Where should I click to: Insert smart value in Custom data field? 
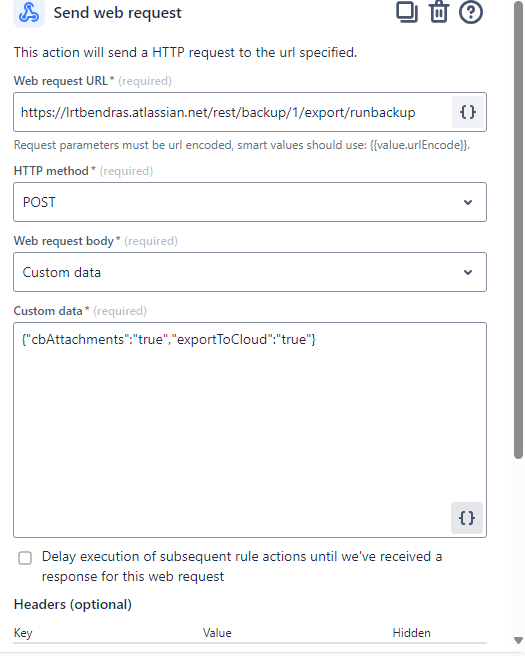[467, 518]
